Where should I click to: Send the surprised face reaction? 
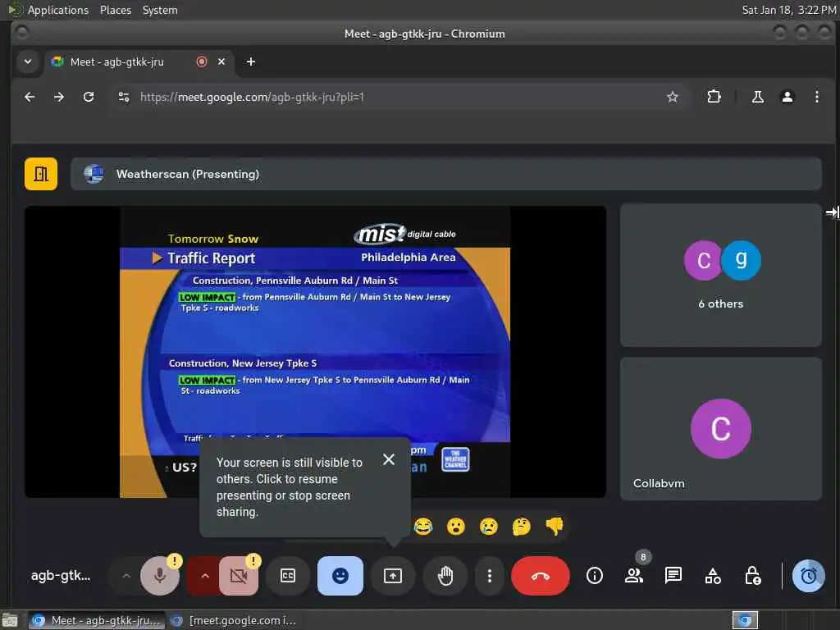[456, 527]
